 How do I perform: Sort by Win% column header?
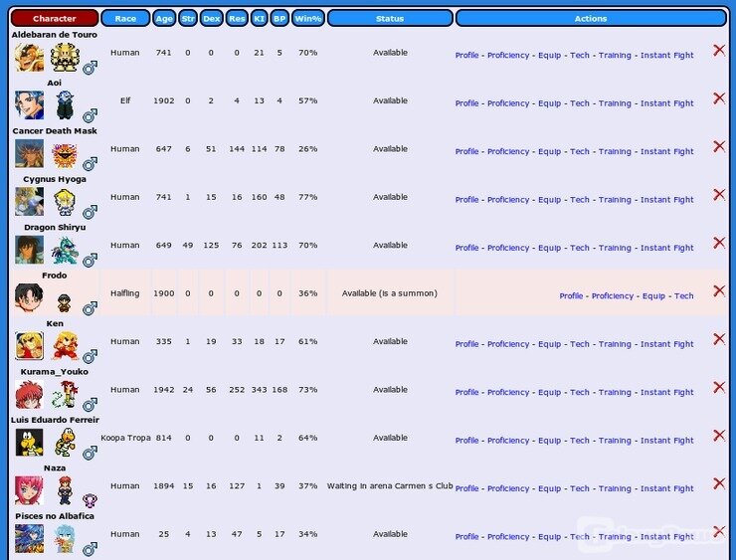tap(308, 18)
